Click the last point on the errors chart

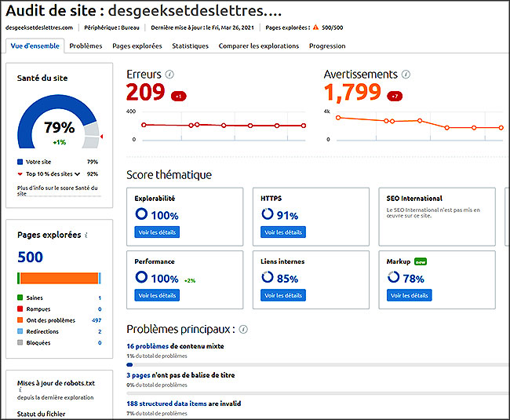click(304, 126)
